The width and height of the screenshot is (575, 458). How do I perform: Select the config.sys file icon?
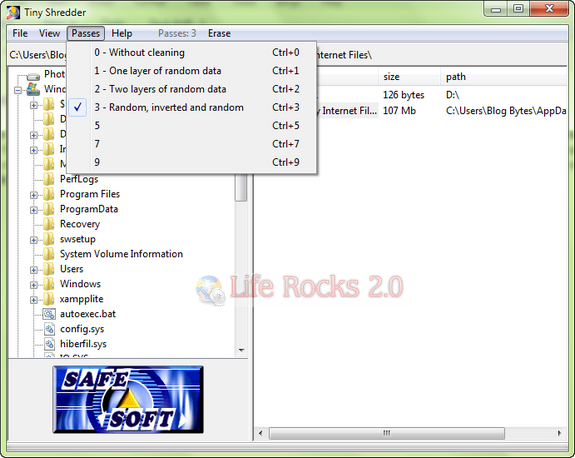coord(49,329)
